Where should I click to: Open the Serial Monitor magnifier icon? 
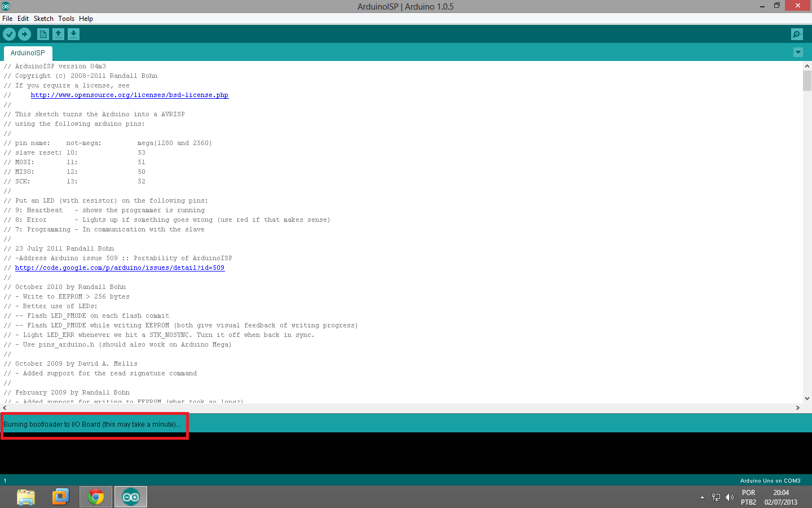(796, 34)
